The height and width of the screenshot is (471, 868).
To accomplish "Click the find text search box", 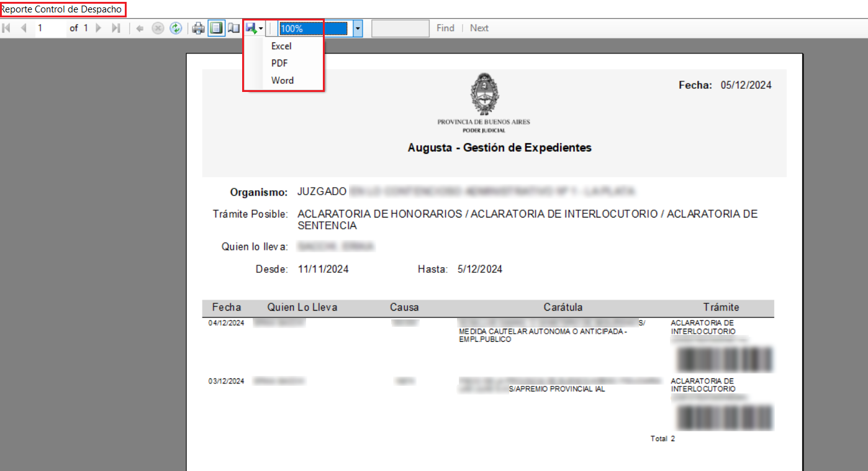I will pos(400,29).
